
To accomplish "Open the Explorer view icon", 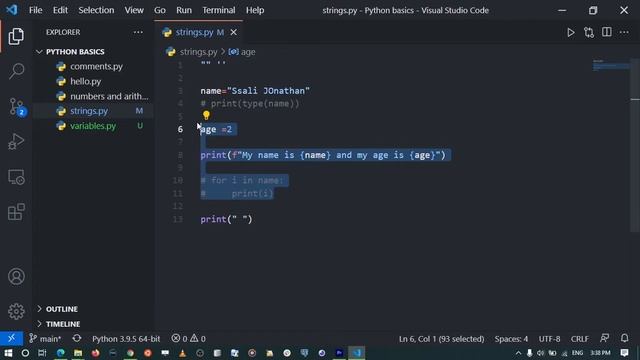I will click(x=16, y=37).
